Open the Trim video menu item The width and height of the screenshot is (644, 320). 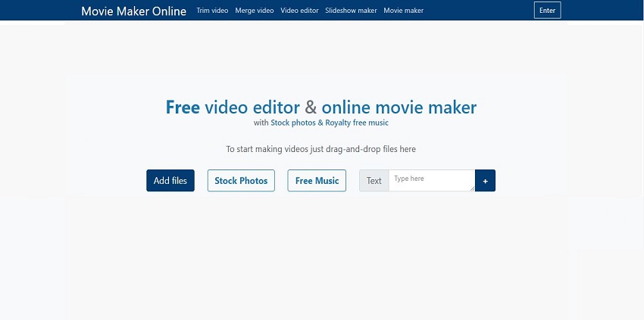[x=212, y=11]
